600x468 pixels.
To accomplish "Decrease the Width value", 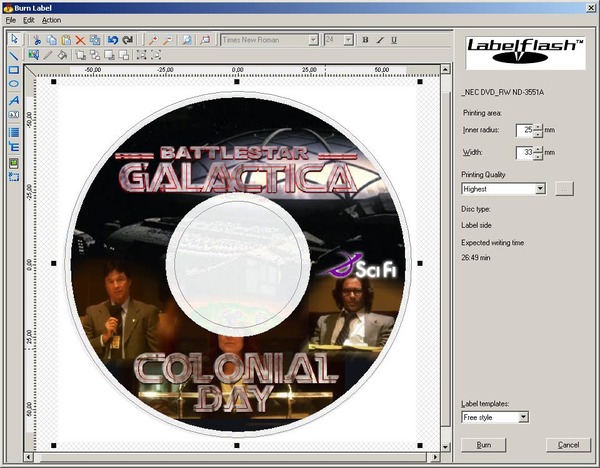I will coord(538,156).
